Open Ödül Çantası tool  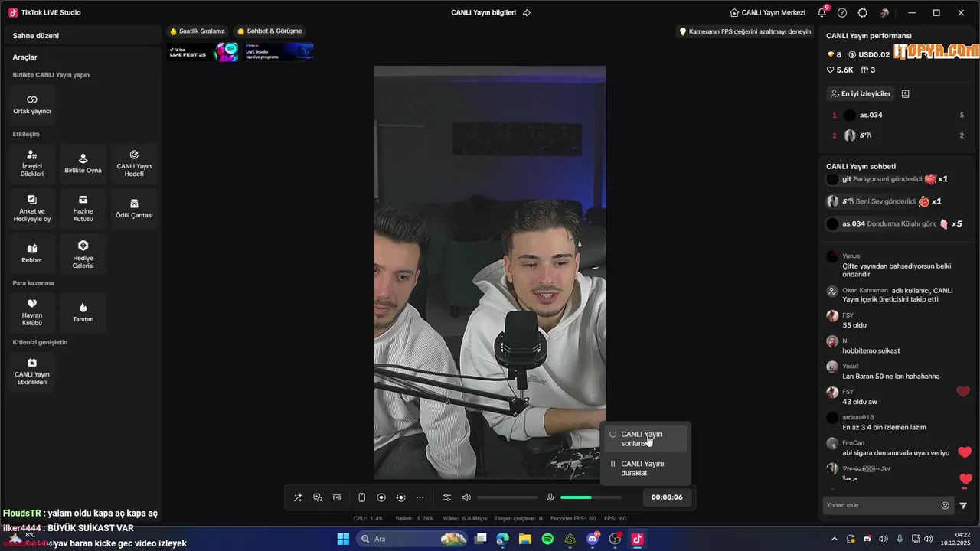(134, 209)
